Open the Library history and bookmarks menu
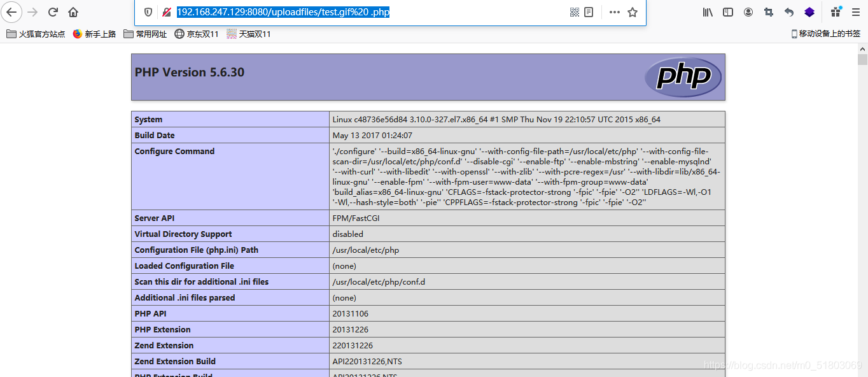868x377 pixels. tap(708, 12)
